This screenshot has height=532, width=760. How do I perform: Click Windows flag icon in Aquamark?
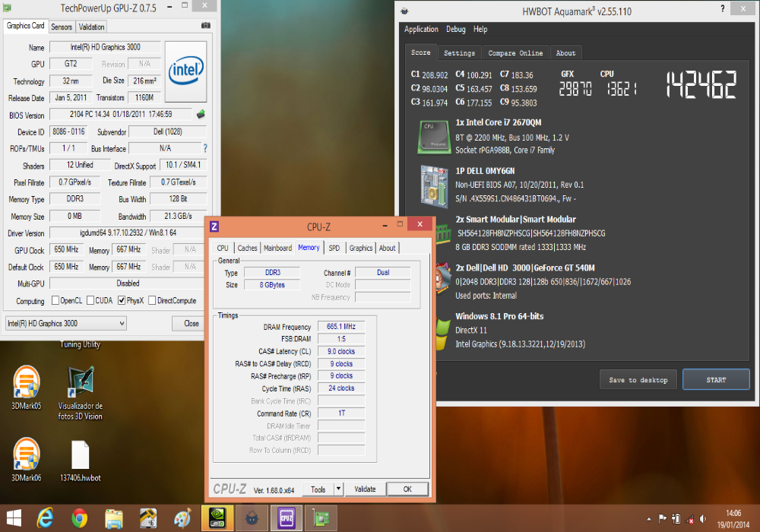click(x=442, y=334)
